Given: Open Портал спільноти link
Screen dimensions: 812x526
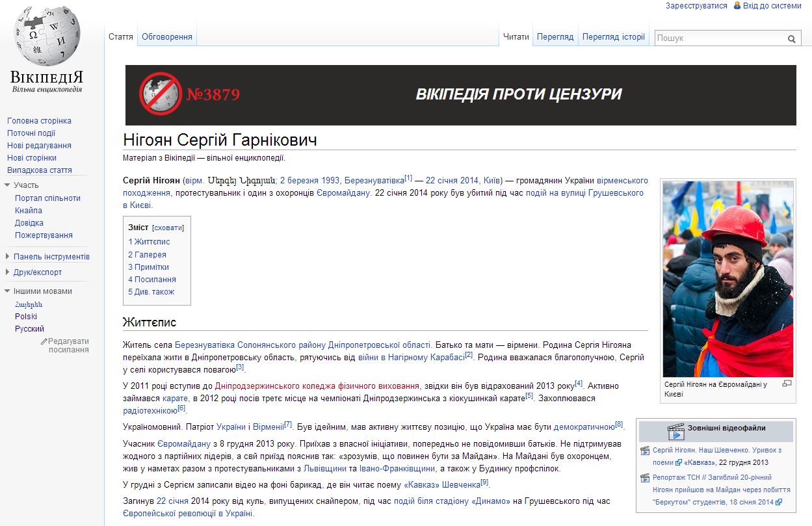Looking at the screenshot, I should tap(47, 198).
